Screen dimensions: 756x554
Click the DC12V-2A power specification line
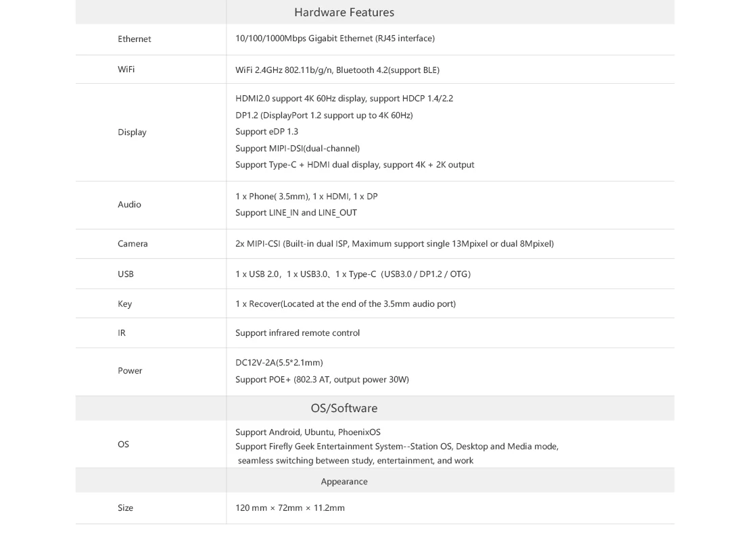pos(279,363)
